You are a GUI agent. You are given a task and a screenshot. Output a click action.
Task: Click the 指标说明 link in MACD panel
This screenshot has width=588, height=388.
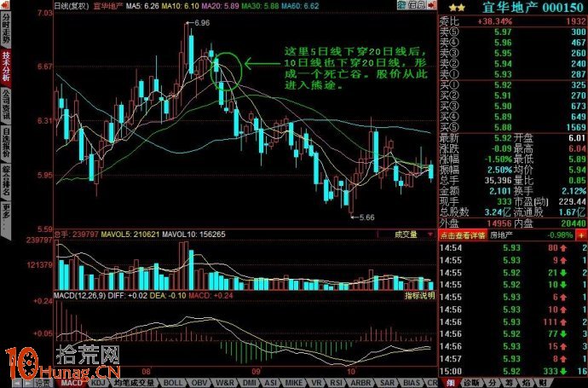(419, 295)
